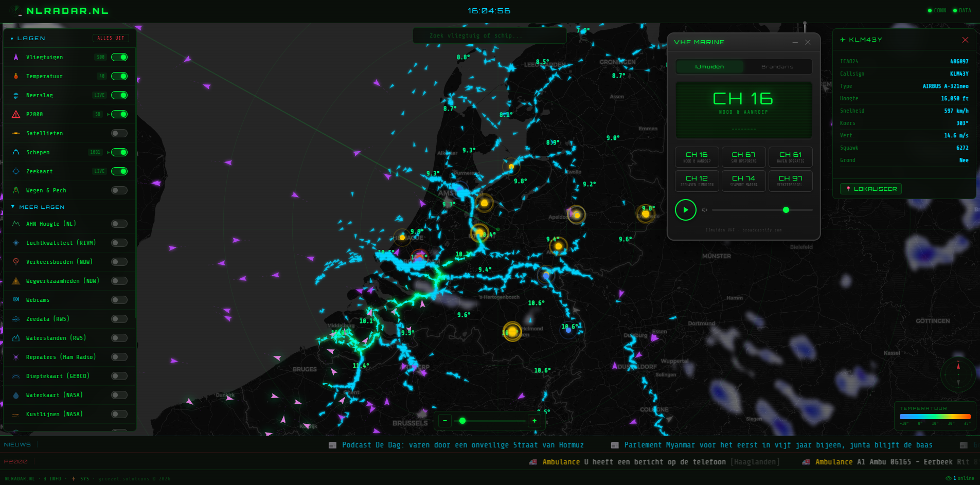The height and width of the screenshot is (485, 980).
Task: Click the P2000 alert triangle icon
Action: (x=15, y=114)
